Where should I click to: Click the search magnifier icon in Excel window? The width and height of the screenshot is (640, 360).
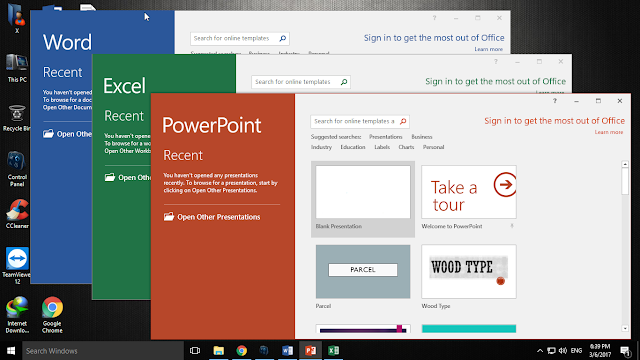coord(344,82)
